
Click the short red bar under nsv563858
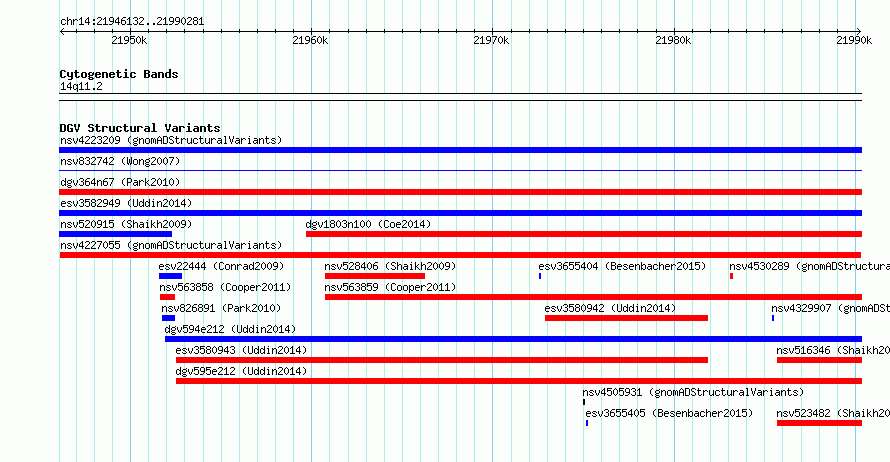[x=167, y=297]
